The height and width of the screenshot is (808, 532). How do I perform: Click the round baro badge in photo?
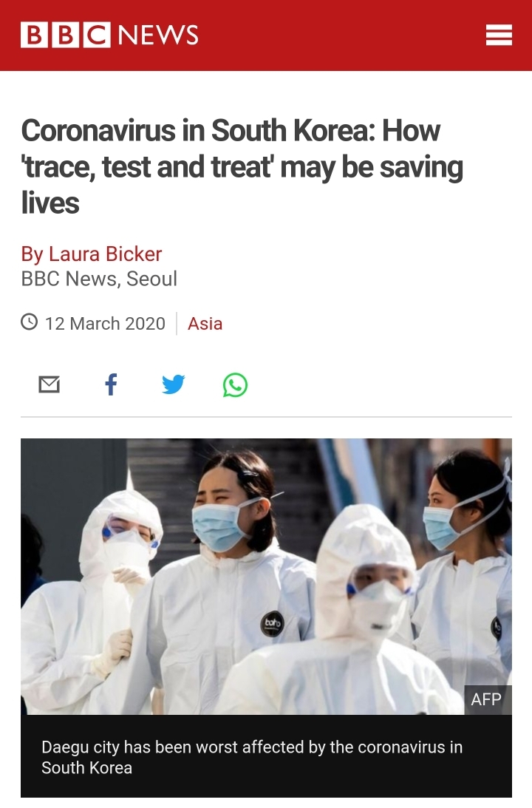(273, 623)
